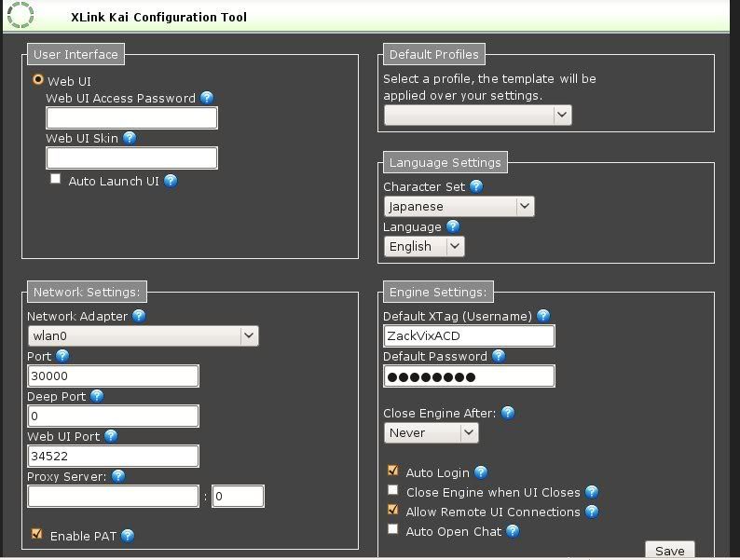Click Web UI Port field showing 34522

click(x=114, y=457)
